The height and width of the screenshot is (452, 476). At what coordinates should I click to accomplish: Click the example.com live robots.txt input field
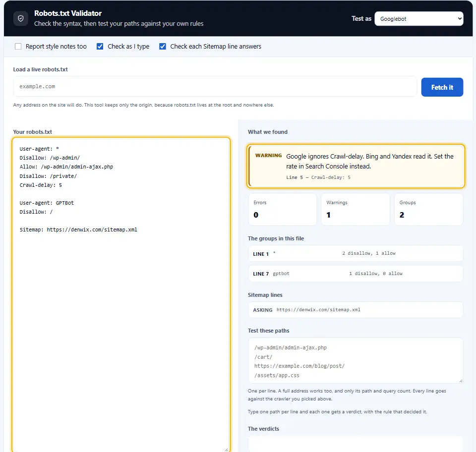pos(215,86)
